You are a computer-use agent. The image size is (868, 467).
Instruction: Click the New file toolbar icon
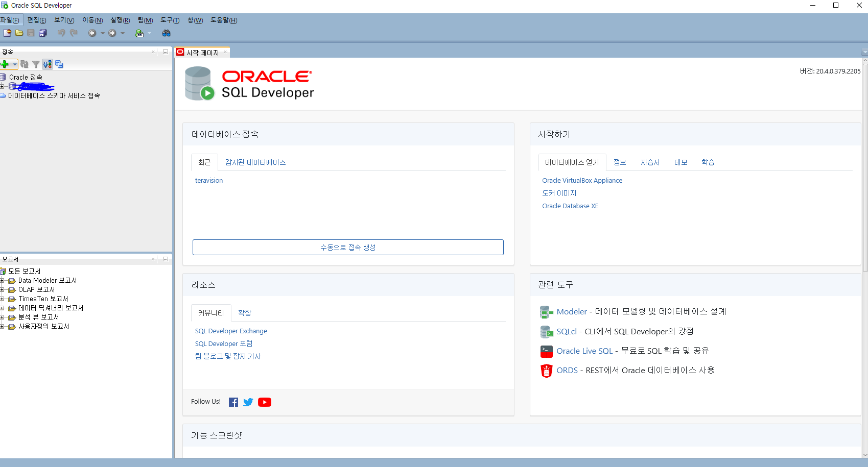click(x=7, y=33)
